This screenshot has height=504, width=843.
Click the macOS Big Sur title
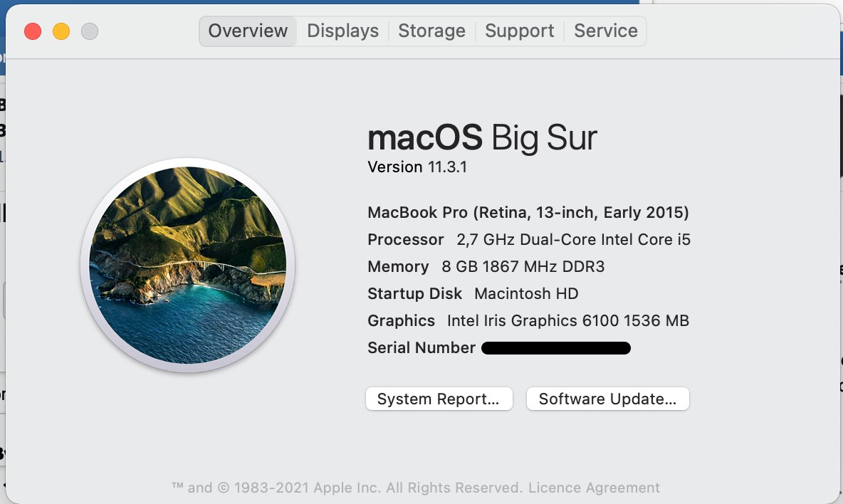(x=482, y=137)
